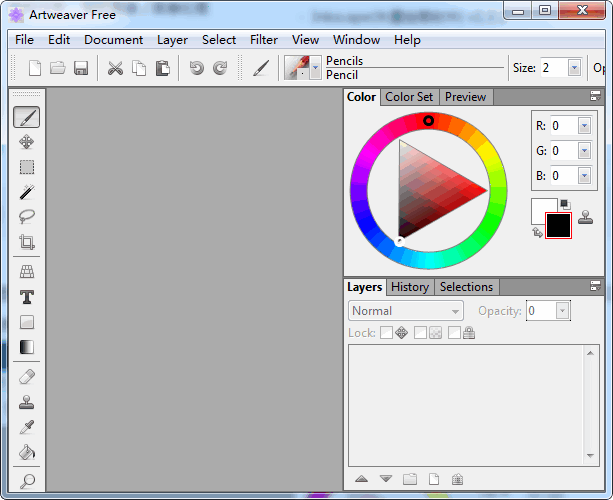The height and width of the screenshot is (500, 613).
Task: Expand the brush Size dropdown
Action: tap(574, 68)
